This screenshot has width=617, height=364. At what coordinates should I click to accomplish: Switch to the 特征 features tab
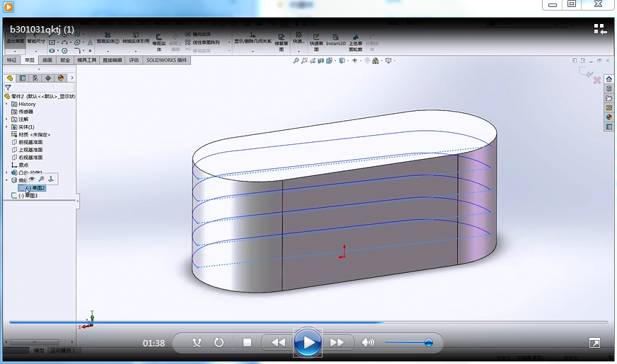[x=11, y=61]
